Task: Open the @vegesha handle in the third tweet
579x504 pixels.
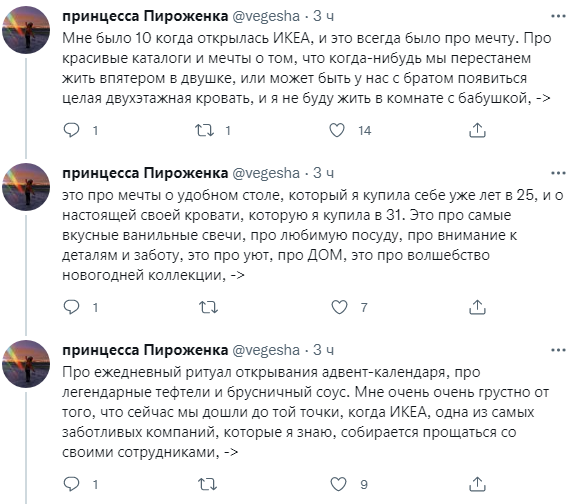Action: (x=266, y=350)
